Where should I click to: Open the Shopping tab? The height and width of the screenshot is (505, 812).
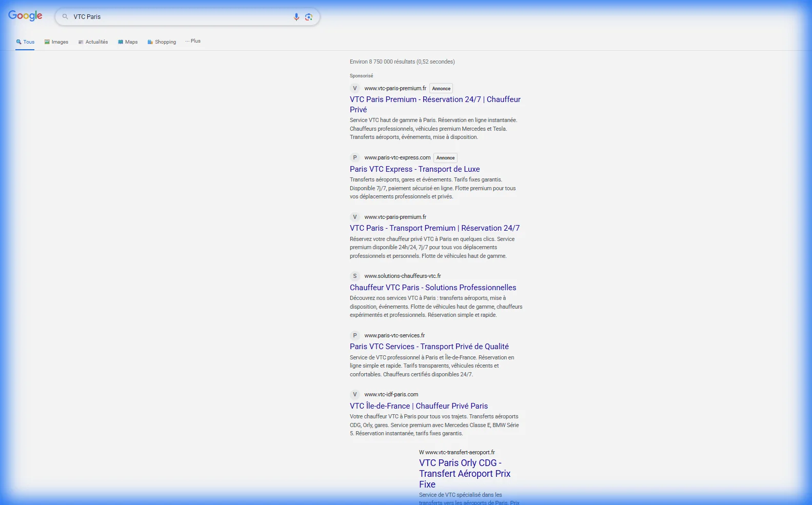coord(162,42)
